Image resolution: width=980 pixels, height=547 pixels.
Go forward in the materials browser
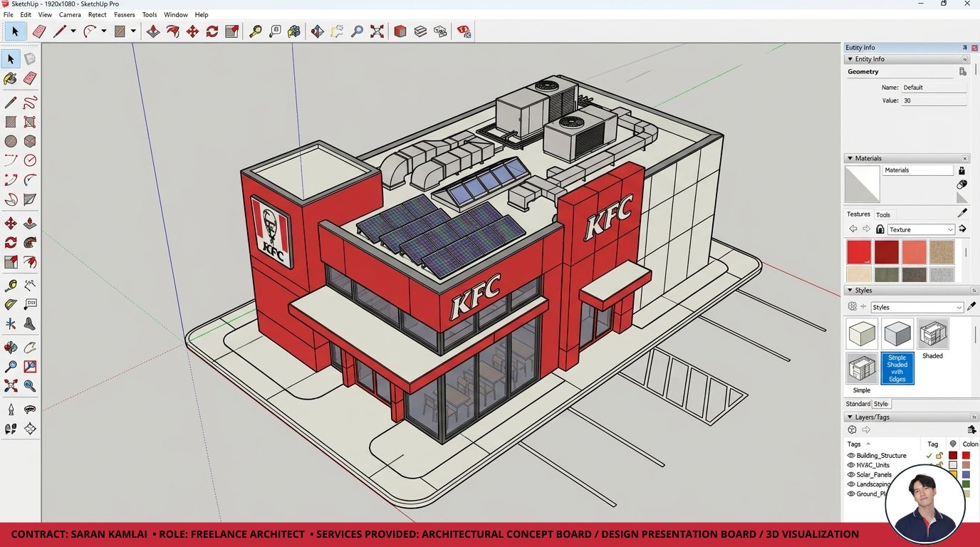866,229
